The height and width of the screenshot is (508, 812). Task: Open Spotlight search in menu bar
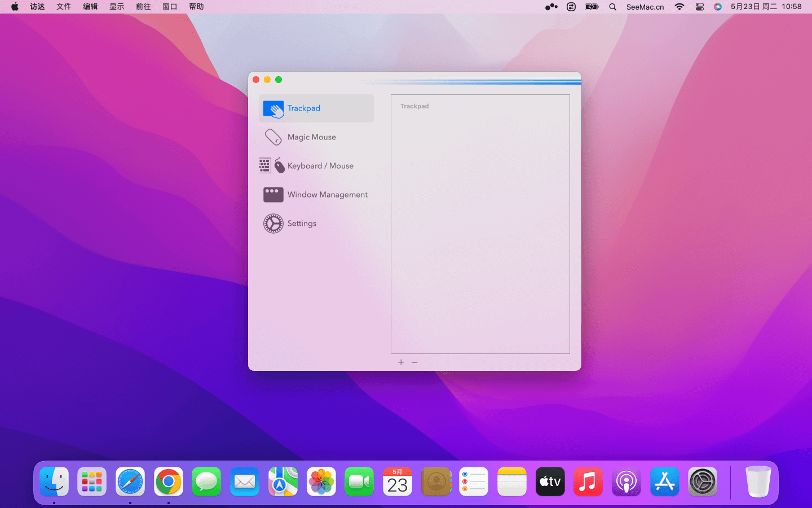tap(612, 7)
